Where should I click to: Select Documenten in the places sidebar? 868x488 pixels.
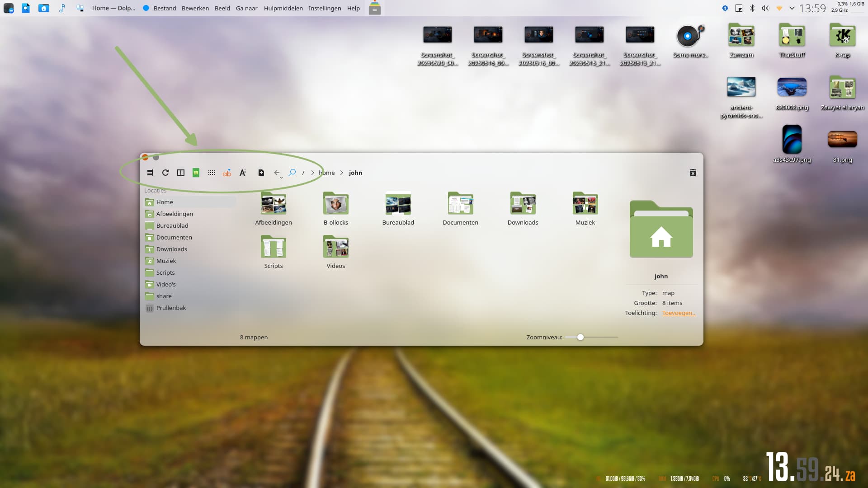pyautogui.click(x=190, y=237)
